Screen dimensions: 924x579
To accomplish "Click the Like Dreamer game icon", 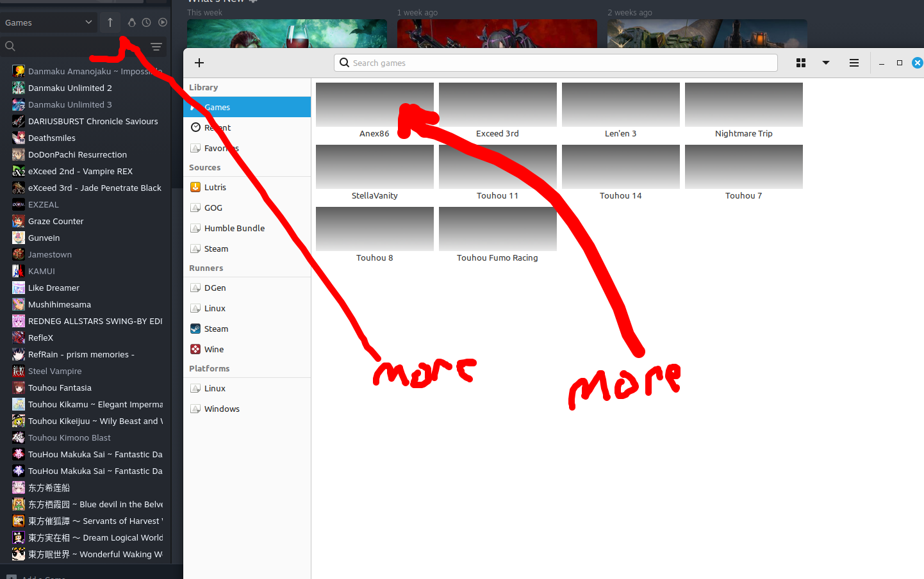I will coord(19,288).
